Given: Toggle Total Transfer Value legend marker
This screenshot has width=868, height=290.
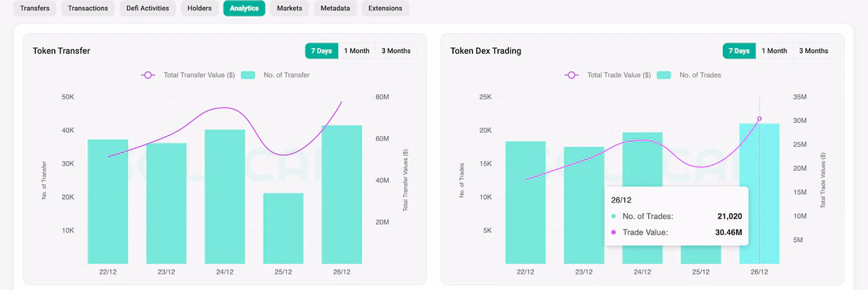Looking at the screenshot, I should point(148,75).
